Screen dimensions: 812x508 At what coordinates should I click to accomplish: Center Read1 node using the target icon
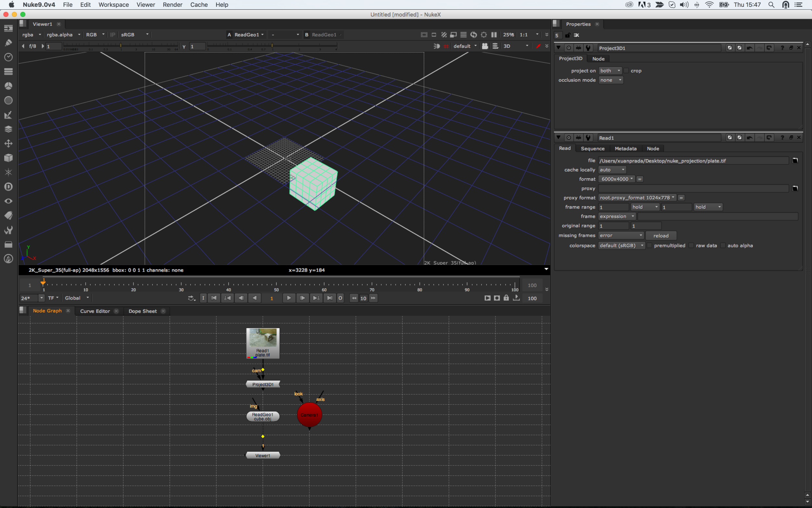pos(569,137)
